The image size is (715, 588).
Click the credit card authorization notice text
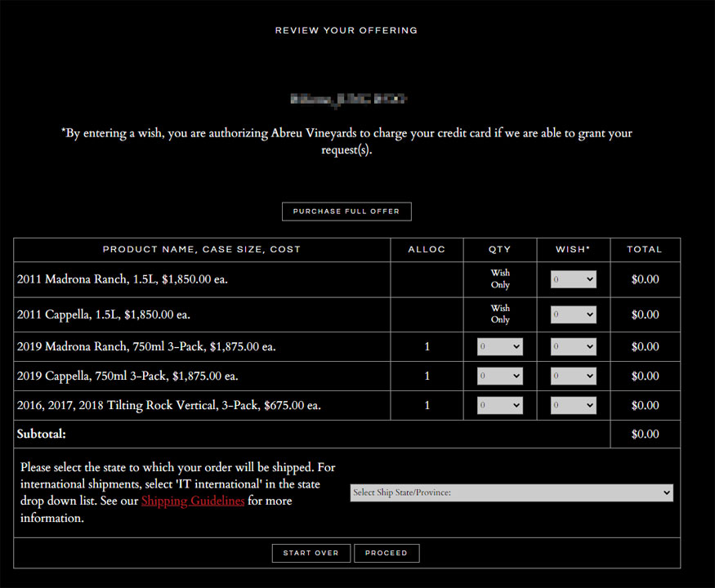pyautogui.click(x=346, y=141)
